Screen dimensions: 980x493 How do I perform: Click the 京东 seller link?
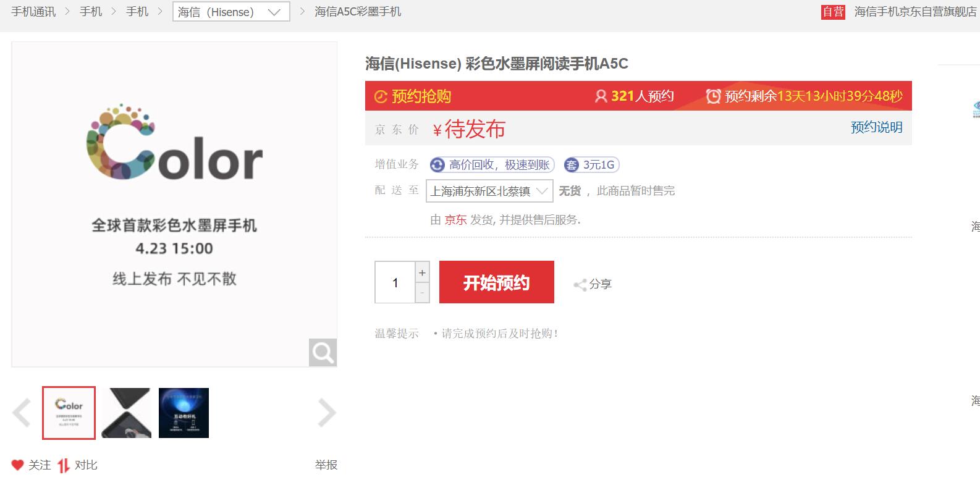(455, 219)
